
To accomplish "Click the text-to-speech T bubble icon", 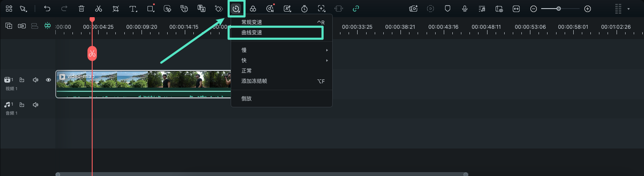I will tap(184, 9).
